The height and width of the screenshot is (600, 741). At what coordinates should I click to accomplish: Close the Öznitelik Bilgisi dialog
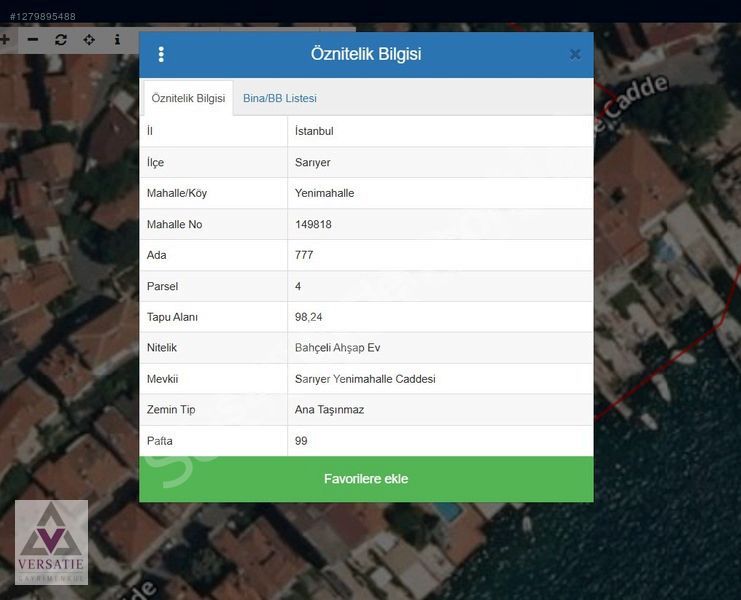click(575, 54)
